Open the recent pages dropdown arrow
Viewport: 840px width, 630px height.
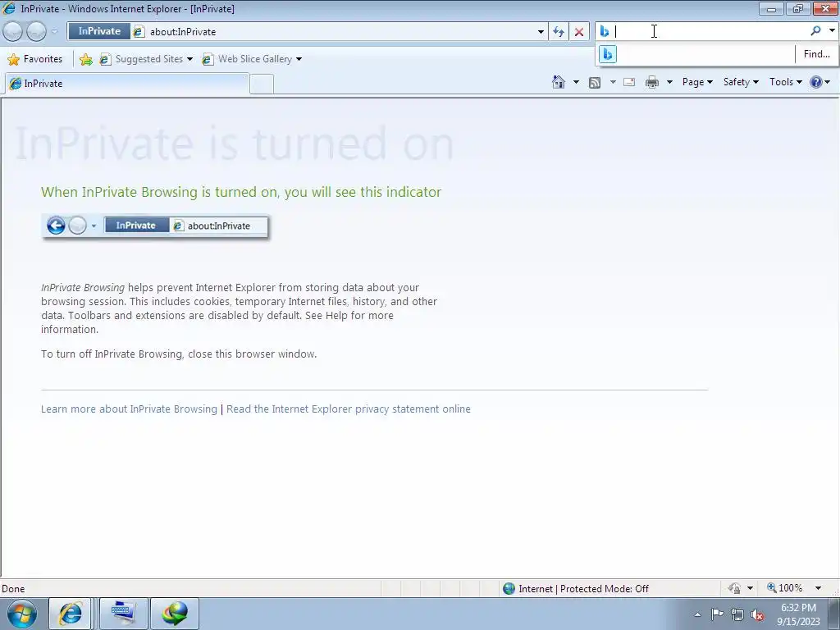[54, 32]
